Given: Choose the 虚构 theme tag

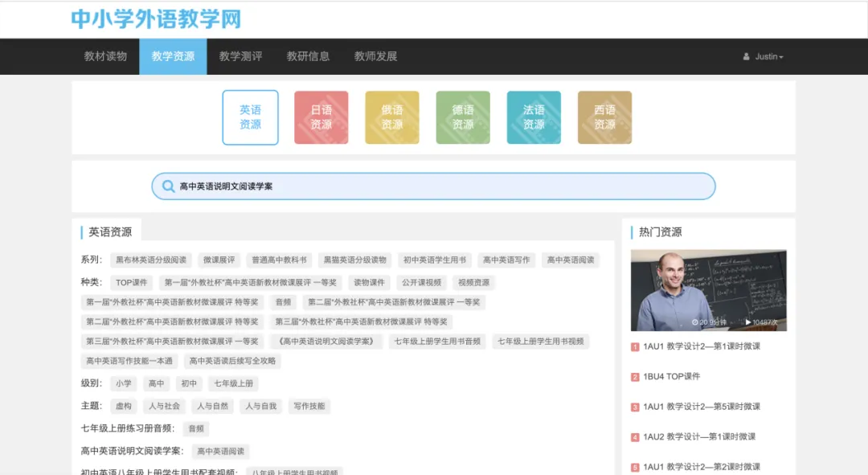Looking at the screenshot, I should (124, 407).
